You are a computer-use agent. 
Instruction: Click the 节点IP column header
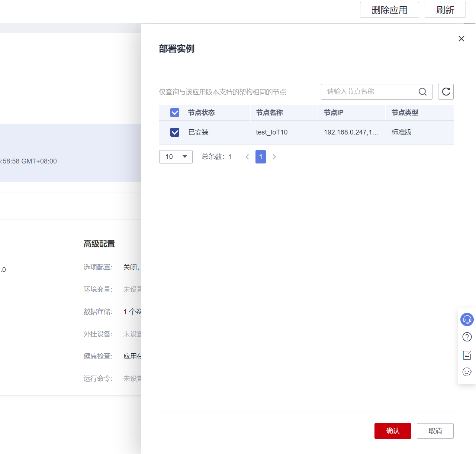(x=334, y=113)
